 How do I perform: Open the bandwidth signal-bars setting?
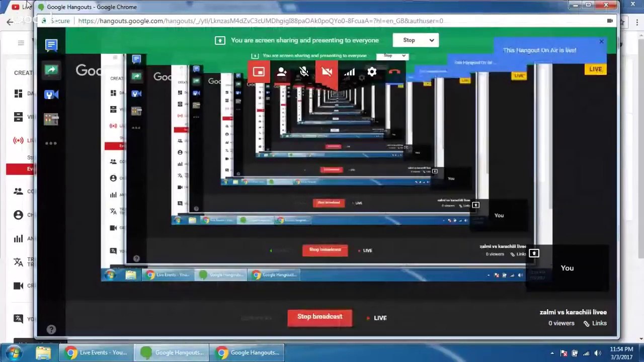[350, 72]
